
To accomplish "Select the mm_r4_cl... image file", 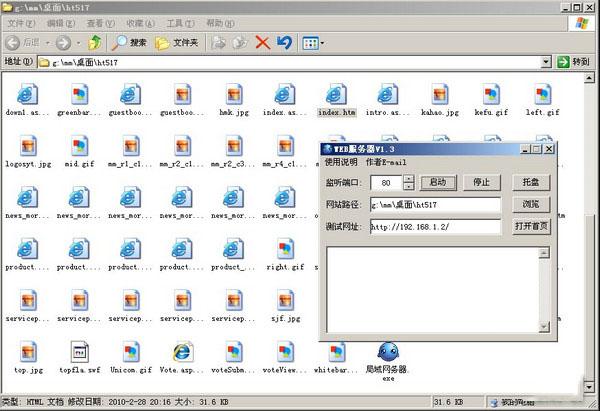I will click(285, 152).
